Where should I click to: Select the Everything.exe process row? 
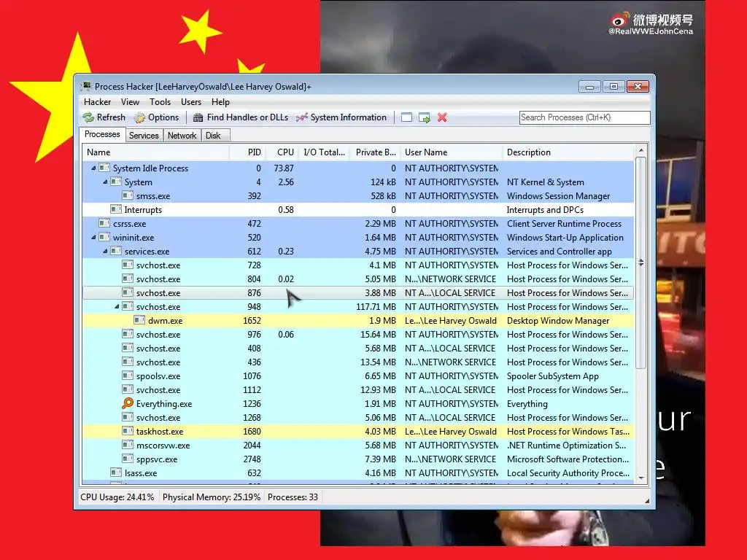[358, 404]
